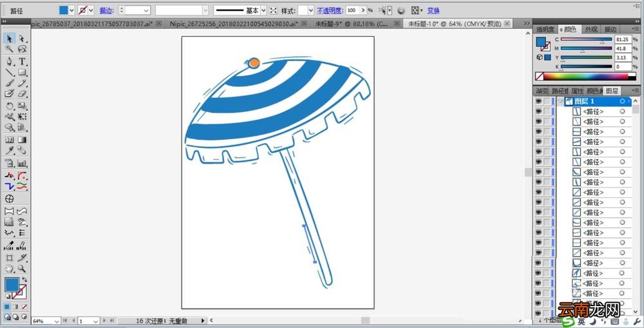This screenshot has width=644, height=328.
Task: Reset to default fill and stroke
Action: 7,296
